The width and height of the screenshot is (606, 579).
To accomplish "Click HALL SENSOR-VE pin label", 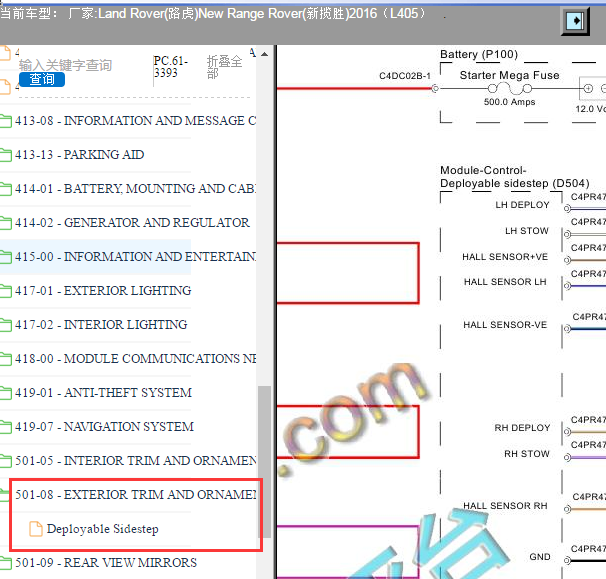I will point(505,325).
